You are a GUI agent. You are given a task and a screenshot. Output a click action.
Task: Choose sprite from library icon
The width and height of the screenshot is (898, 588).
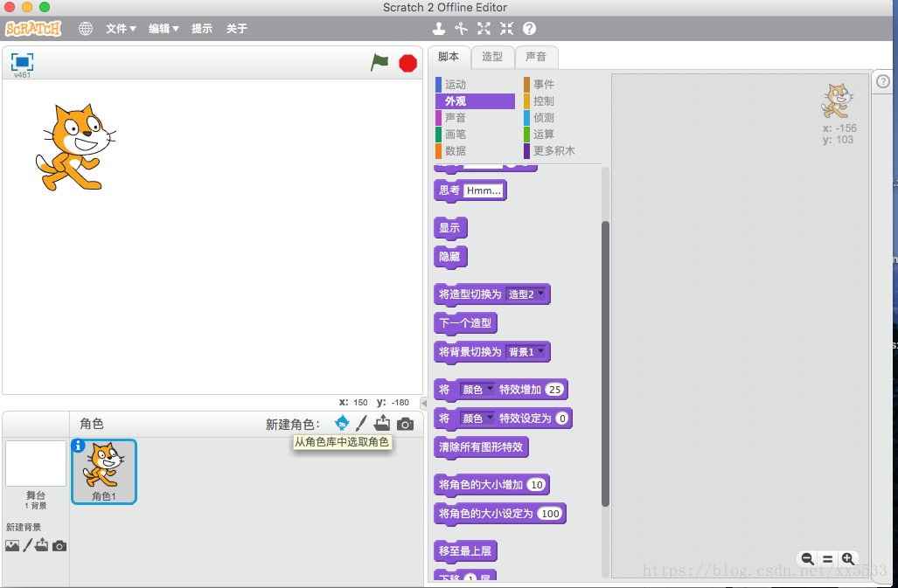(342, 423)
